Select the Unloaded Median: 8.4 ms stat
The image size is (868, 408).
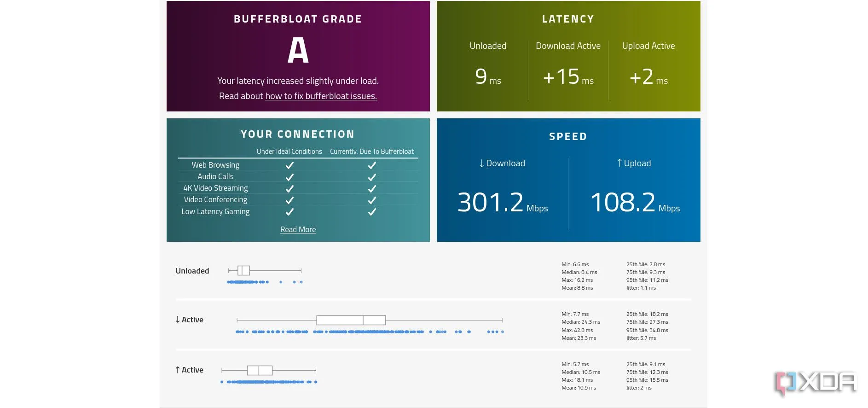[579, 272]
